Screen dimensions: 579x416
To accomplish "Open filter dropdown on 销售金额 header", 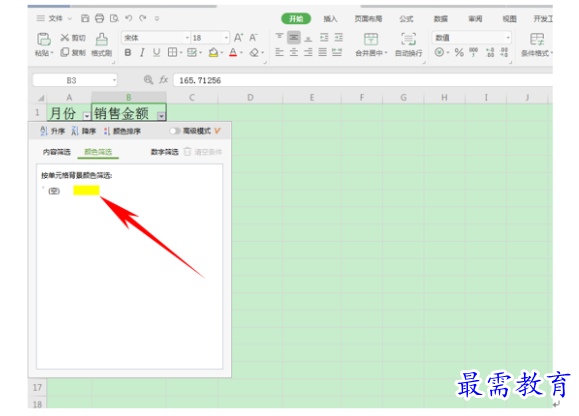I will (x=161, y=116).
